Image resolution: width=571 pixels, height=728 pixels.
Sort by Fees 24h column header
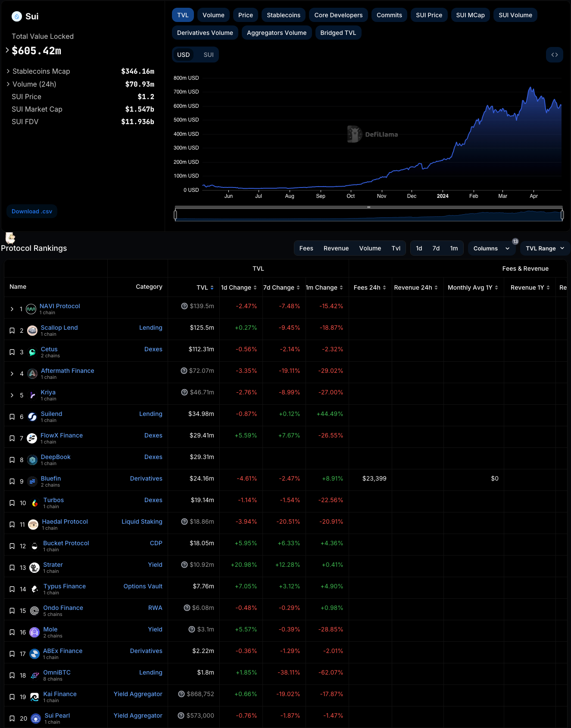370,287
